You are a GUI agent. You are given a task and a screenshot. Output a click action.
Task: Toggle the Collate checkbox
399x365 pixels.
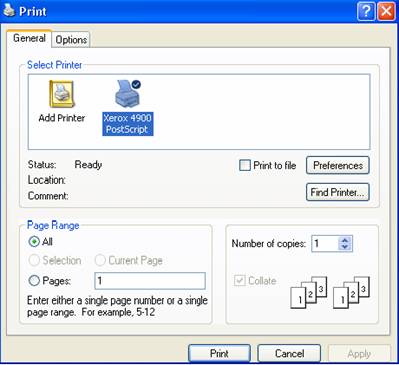click(x=240, y=280)
